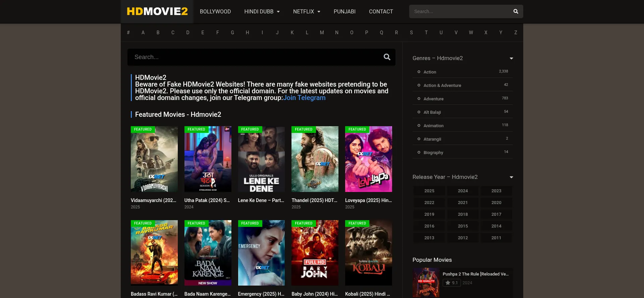Click the Pushpa 2 The Rule title link

(476, 274)
